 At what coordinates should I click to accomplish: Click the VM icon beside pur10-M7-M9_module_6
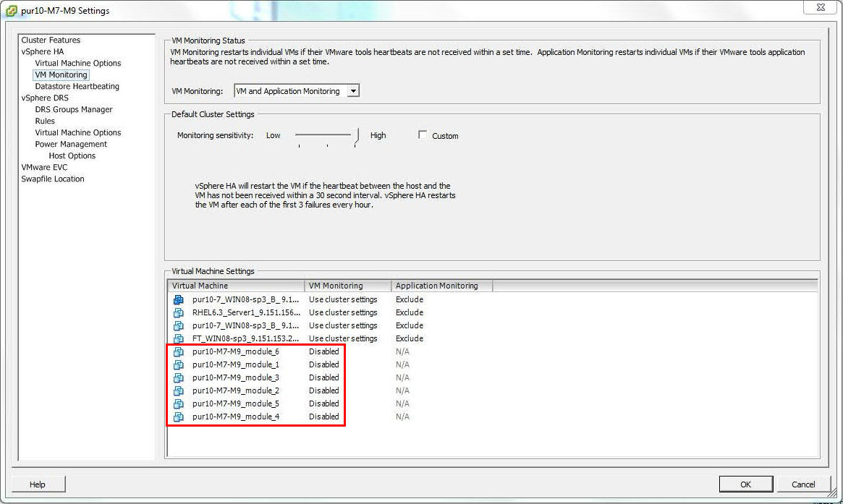coord(178,351)
